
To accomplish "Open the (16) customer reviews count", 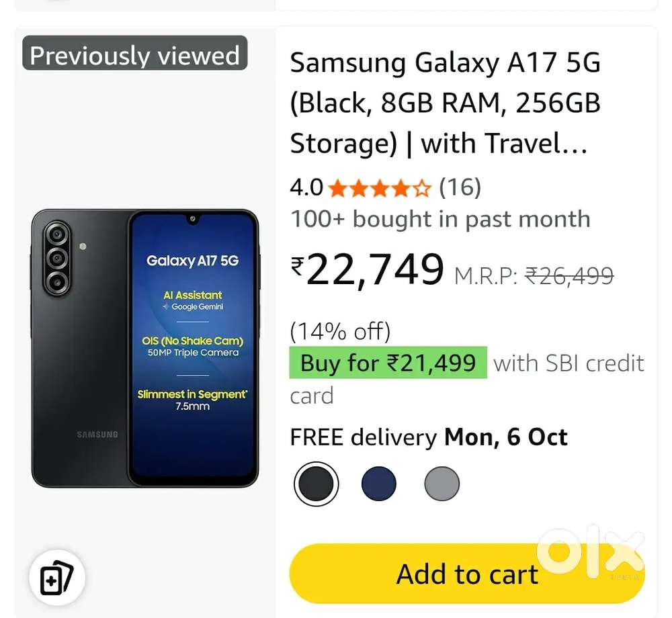I will (x=460, y=188).
